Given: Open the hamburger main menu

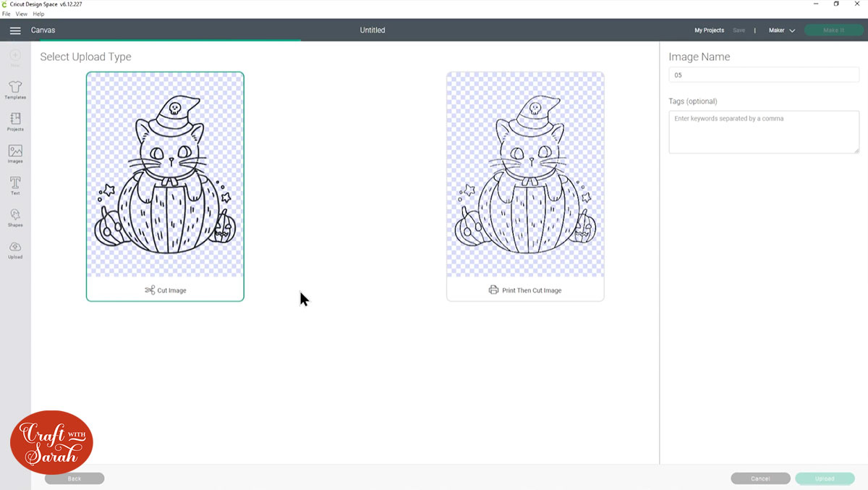Looking at the screenshot, I should click(15, 30).
